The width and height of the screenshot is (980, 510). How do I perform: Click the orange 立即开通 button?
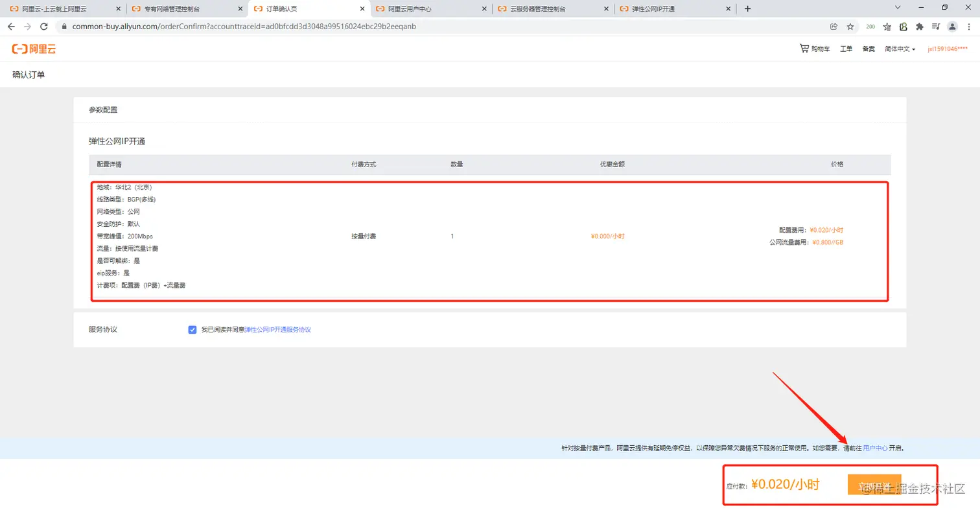pos(874,485)
